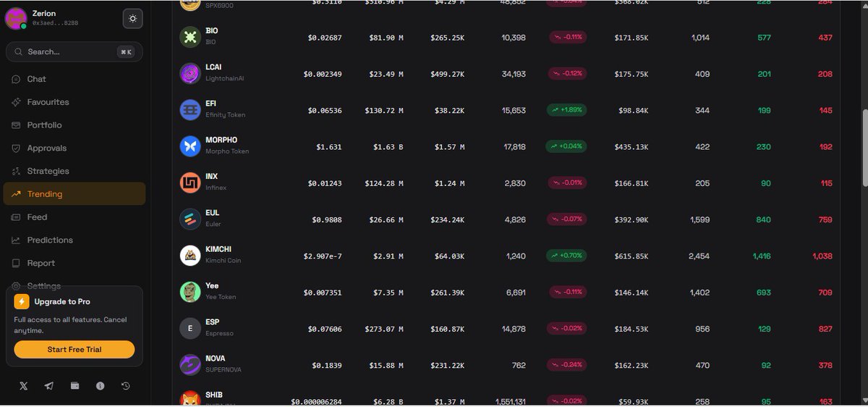
Task: Click the Upgrade to Pro lightning icon
Action: [22, 302]
